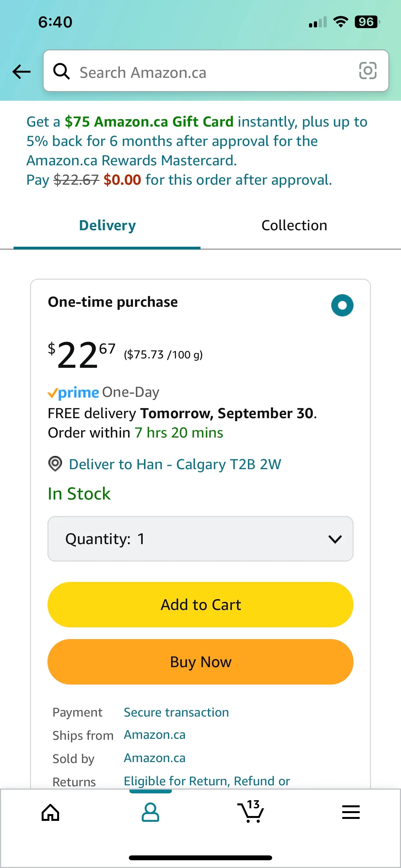Open the camera visual search icon
The height and width of the screenshot is (868, 401).
click(367, 71)
